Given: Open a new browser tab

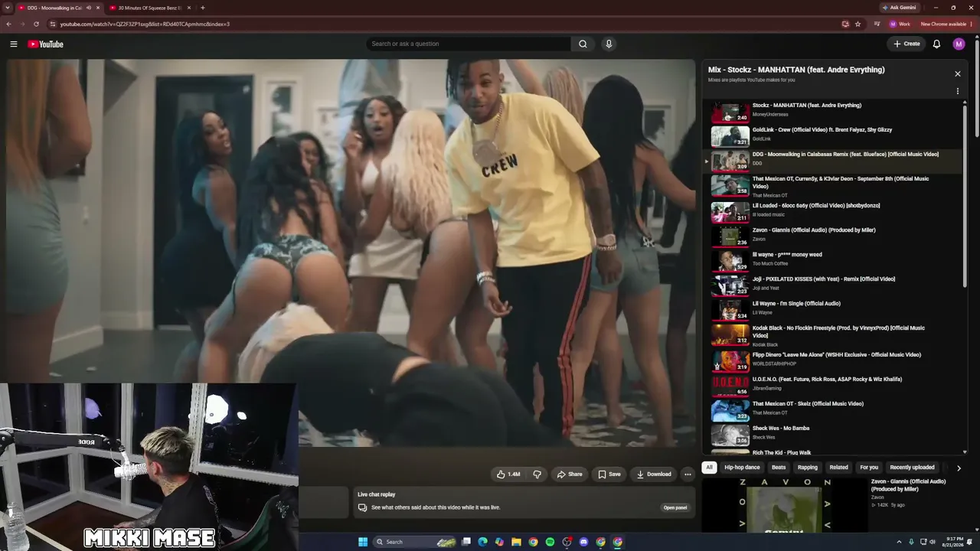Looking at the screenshot, I should [202, 8].
